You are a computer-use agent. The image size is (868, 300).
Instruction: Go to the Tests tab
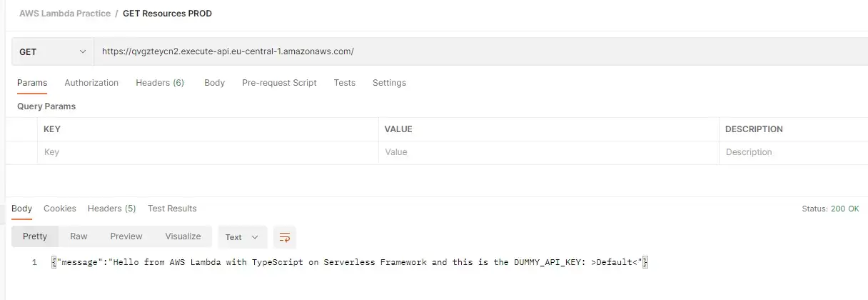344,83
